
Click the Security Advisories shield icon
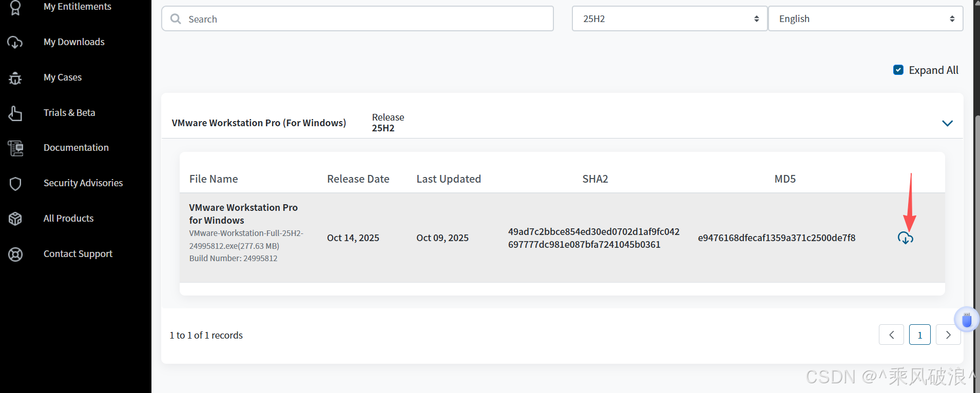click(15, 184)
